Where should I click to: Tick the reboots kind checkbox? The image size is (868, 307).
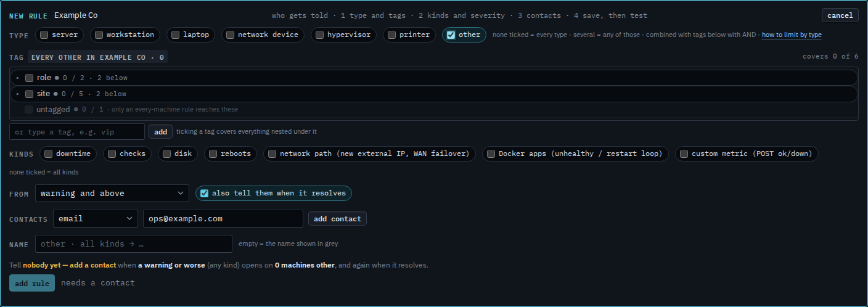tap(213, 153)
